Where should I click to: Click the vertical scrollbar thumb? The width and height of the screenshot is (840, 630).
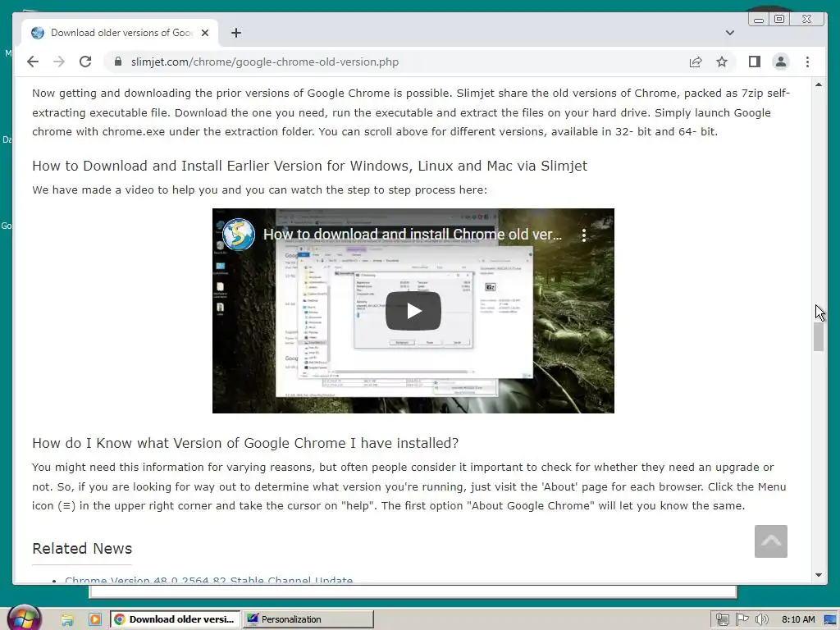tap(818, 337)
